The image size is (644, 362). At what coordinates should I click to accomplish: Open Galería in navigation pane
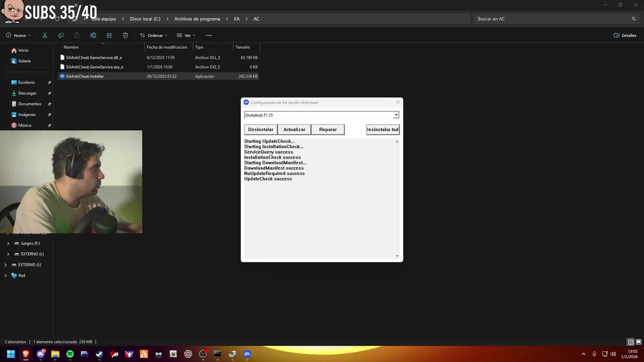[24, 61]
